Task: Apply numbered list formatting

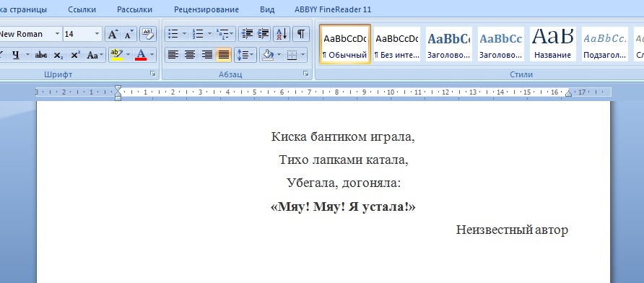Action: pos(198,35)
